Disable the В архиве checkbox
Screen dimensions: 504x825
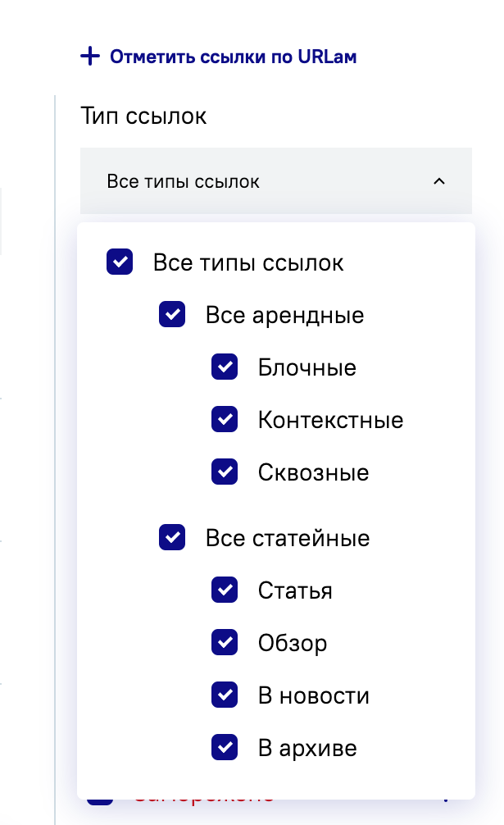[225, 748]
